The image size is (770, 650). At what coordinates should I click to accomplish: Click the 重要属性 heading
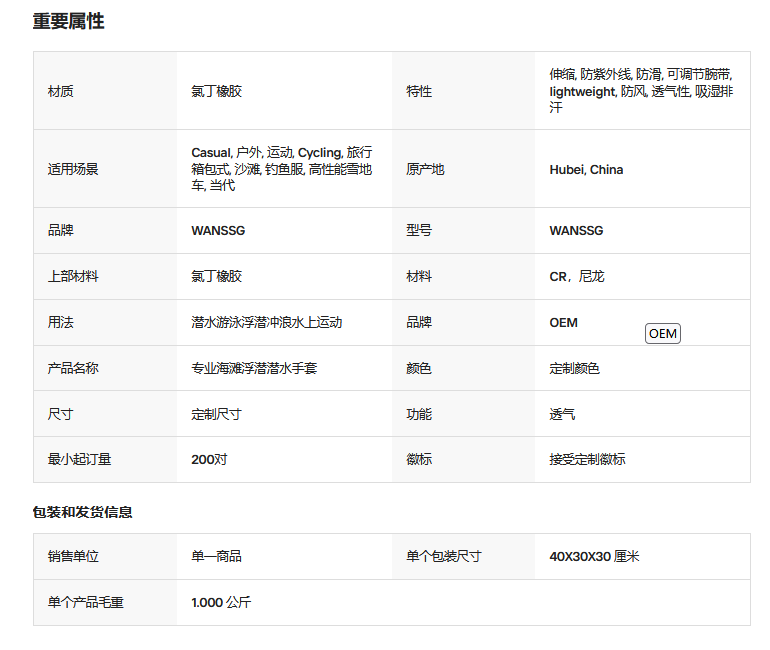[69, 22]
